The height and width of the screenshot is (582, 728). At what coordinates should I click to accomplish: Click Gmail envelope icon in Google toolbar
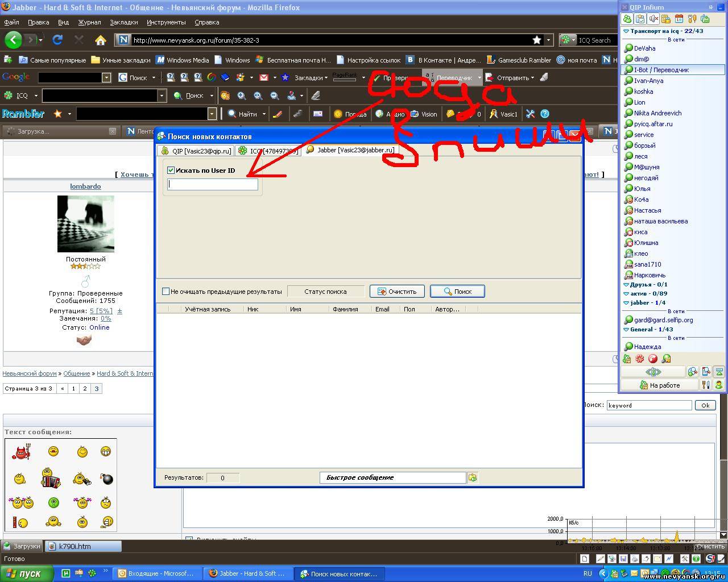tap(264, 77)
